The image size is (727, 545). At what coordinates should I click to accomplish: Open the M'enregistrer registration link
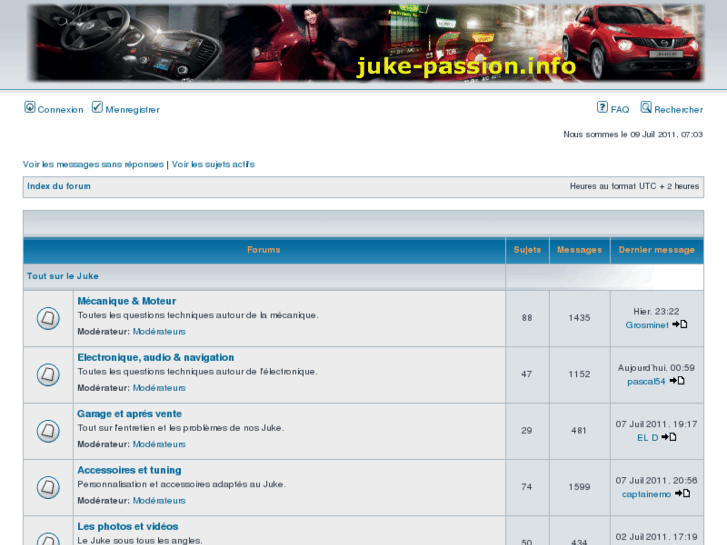click(x=133, y=110)
